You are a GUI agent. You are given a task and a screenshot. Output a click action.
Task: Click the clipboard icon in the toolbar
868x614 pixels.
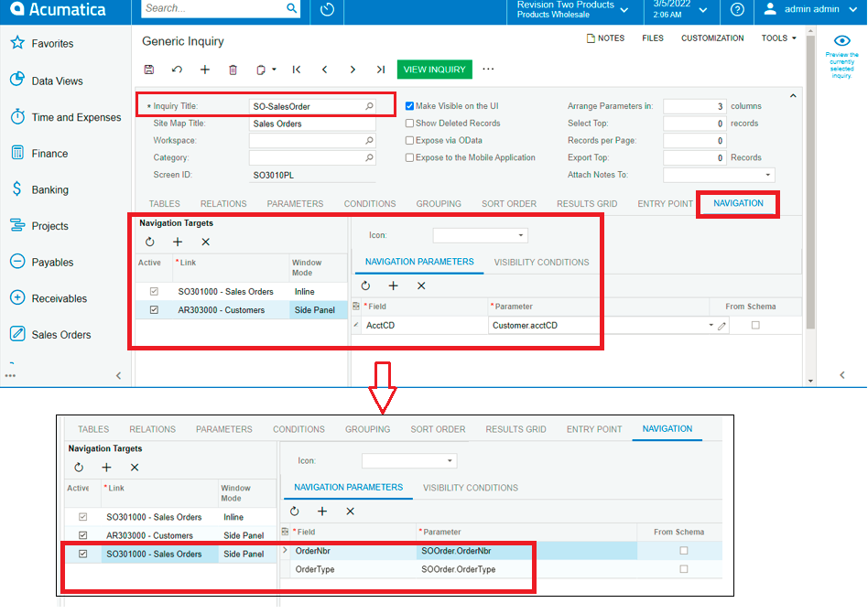click(261, 70)
